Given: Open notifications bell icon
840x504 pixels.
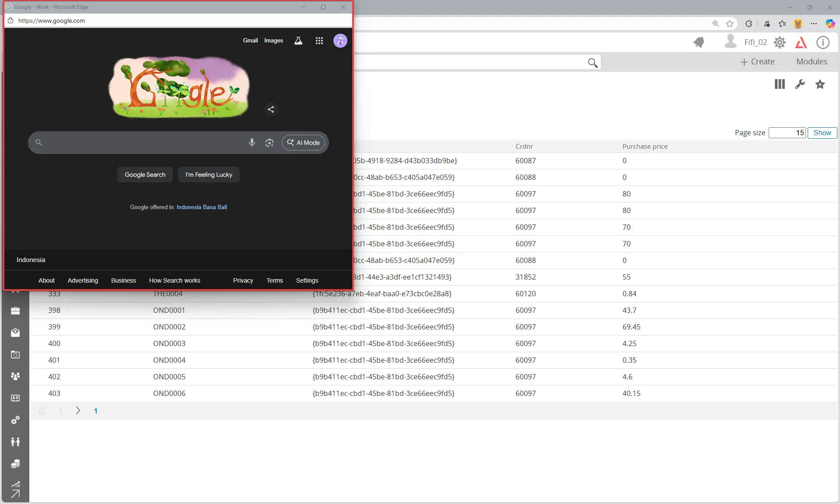Looking at the screenshot, I should [x=699, y=42].
